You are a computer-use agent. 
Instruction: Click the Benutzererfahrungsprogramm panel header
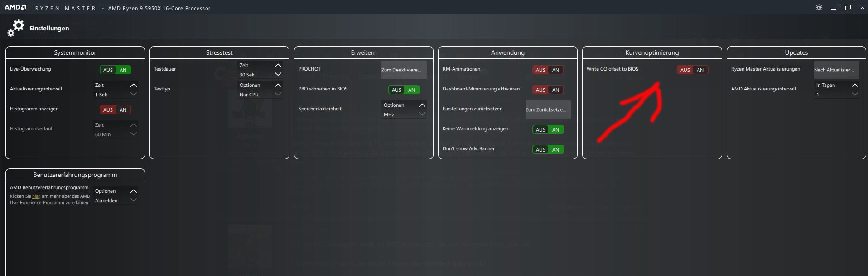pos(75,175)
